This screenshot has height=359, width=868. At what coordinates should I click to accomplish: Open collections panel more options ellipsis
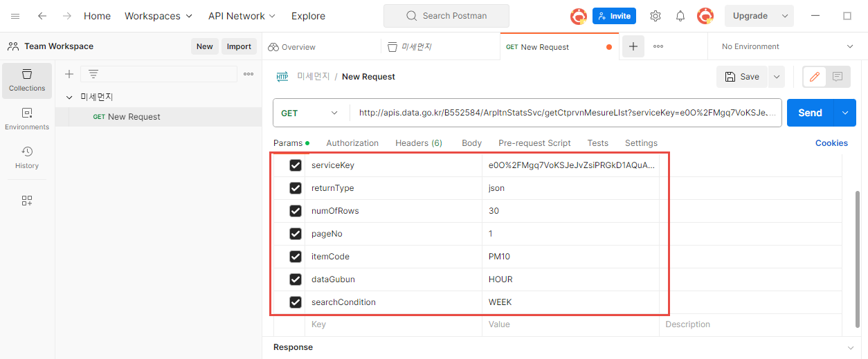click(x=249, y=74)
